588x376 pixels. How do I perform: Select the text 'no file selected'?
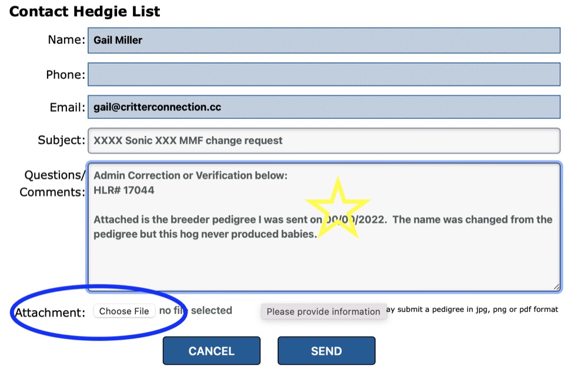pos(195,311)
